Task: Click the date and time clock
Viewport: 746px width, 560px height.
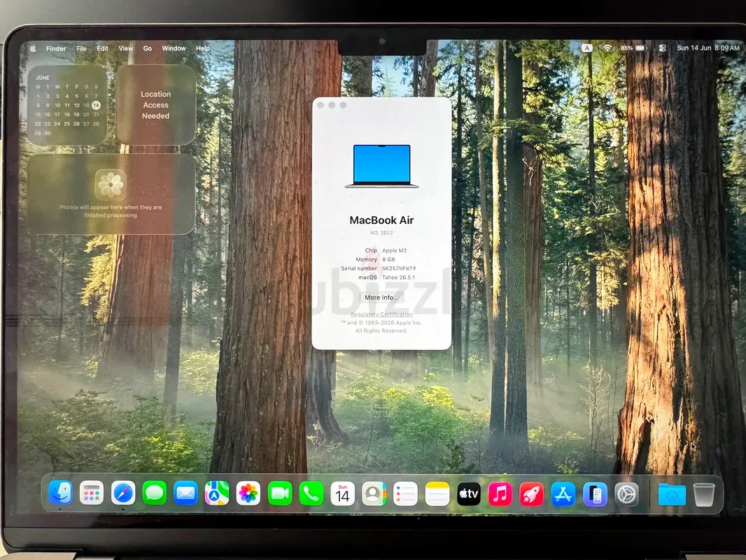Action: pyautogui.click(x=708, y=48)
